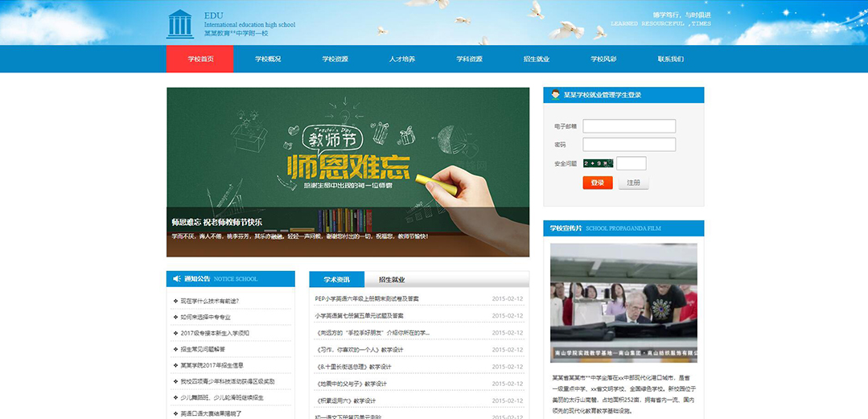Switch to the 招生就业 tab in news panel
868x419 pixels.
coord(391,280)
